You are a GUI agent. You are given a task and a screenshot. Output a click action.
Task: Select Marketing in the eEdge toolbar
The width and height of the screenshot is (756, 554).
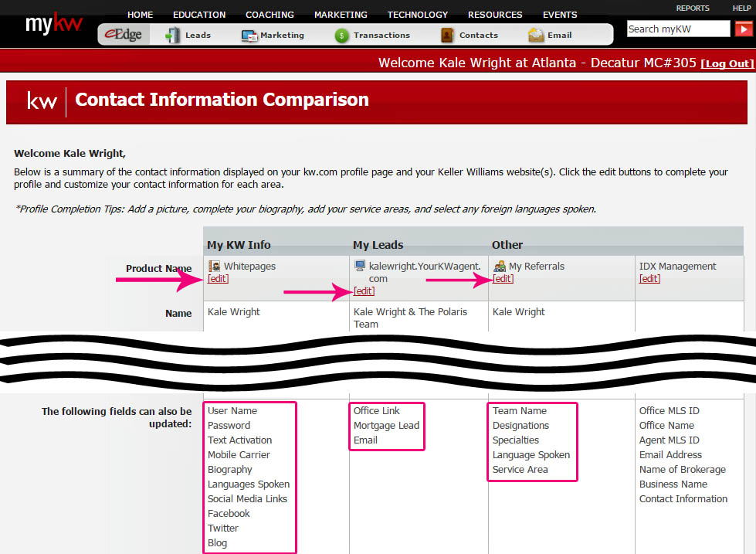282,36
